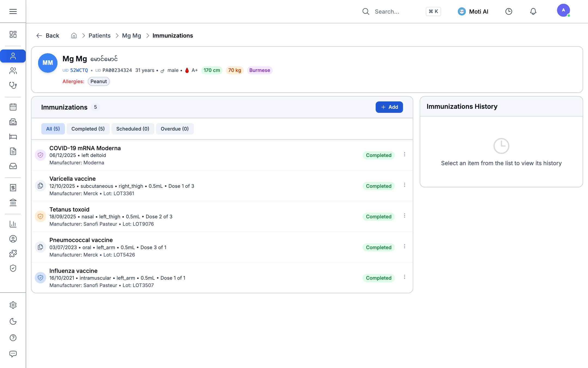This screenshot has width=588, height=368.
Task: Open options menu for COVID-19 mRNA Moderna
Action: (x=405, y=155)
